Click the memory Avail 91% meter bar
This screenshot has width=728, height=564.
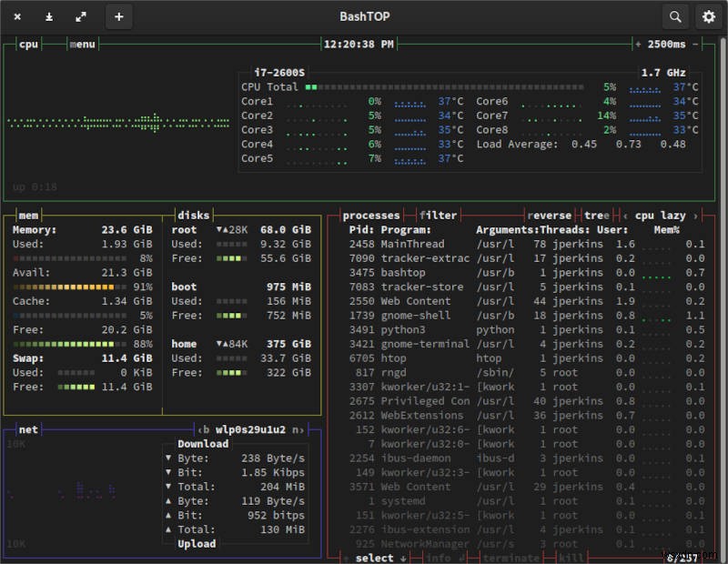click(70, 287)
